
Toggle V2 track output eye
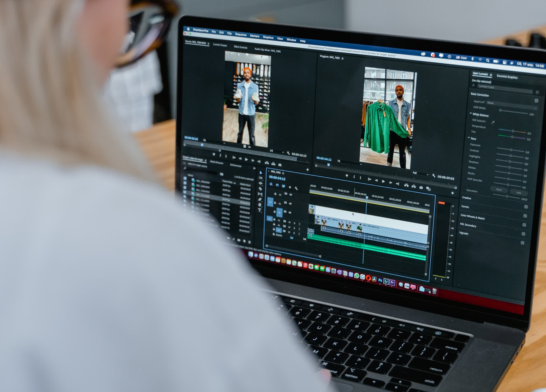pos(290,204)
